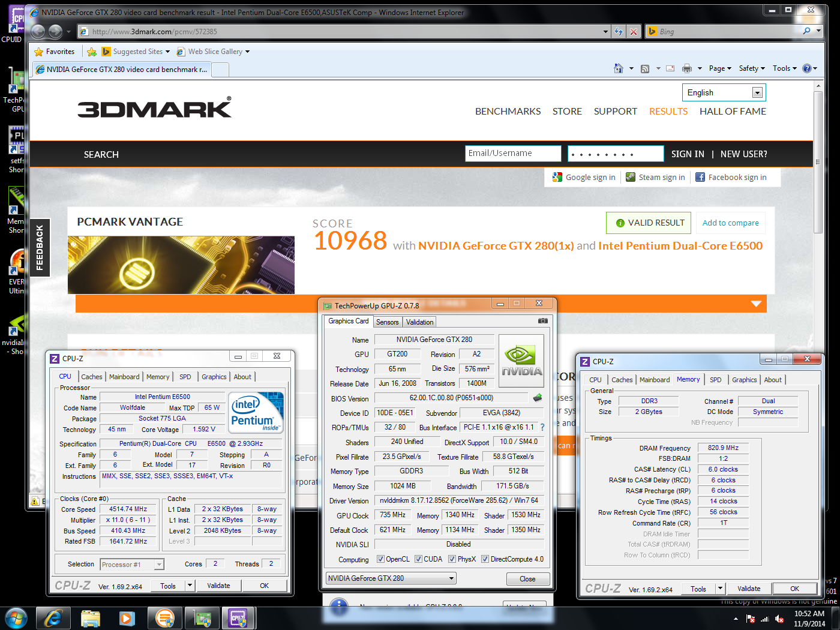Toggle the OpenCL checkbox in GPU-Z
The width and height of the screenshot is (840, 630).
(x=380, y=559)
